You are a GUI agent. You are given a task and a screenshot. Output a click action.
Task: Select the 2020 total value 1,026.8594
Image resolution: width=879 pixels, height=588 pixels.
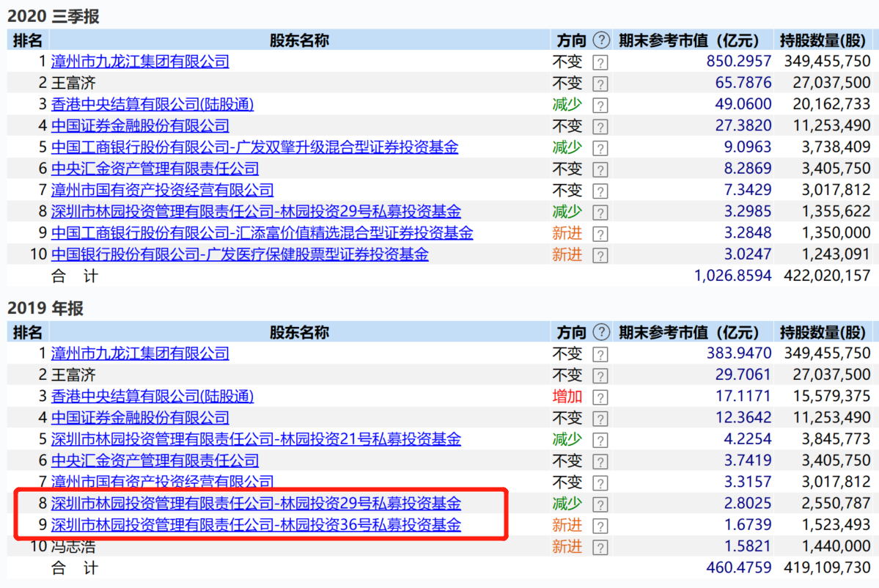pos(732,276)
